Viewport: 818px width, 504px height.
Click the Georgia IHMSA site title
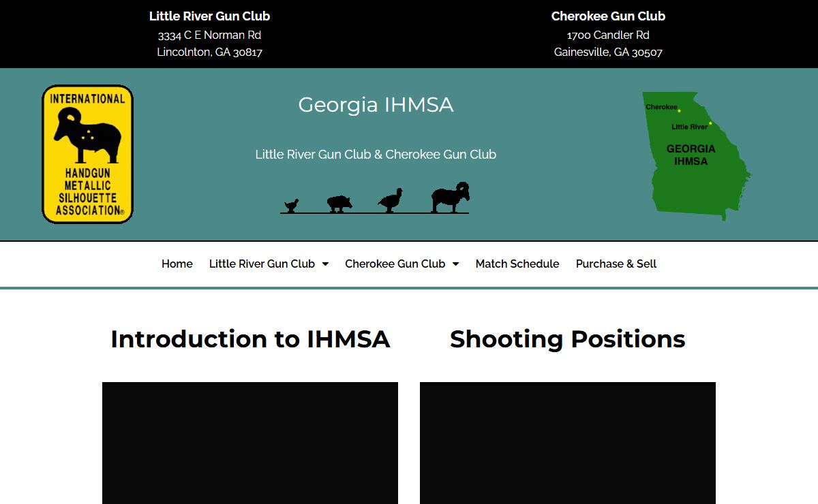(376, 105)
